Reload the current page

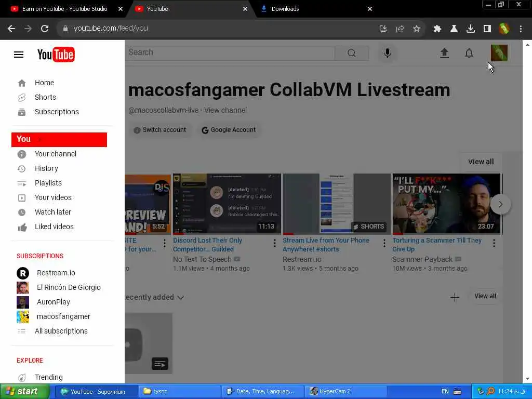[x=45, y=29]
